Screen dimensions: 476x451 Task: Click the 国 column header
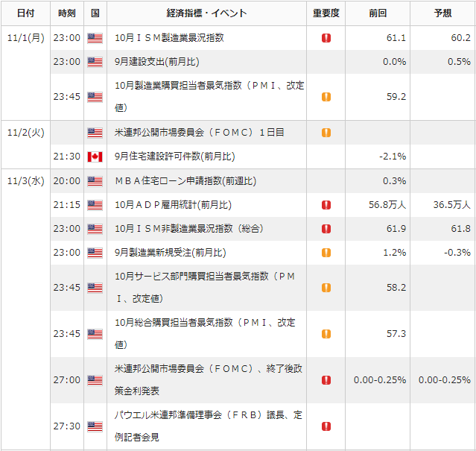tap(95, 13)
